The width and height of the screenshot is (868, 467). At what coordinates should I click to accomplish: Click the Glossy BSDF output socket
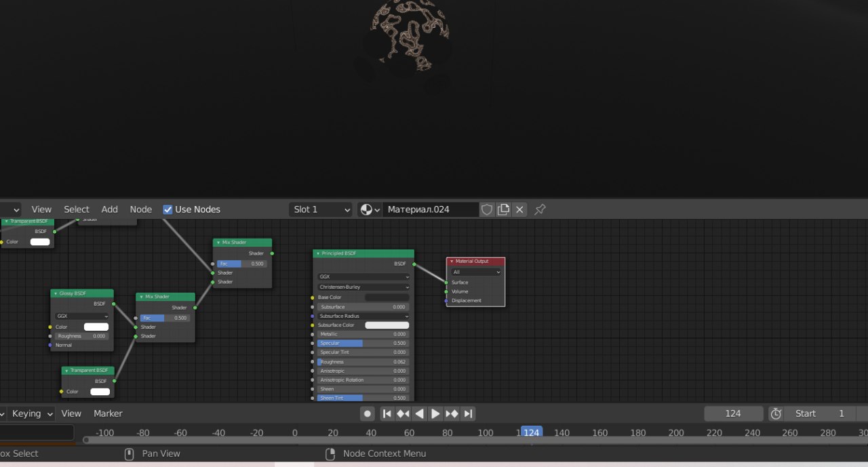point(113,304)
